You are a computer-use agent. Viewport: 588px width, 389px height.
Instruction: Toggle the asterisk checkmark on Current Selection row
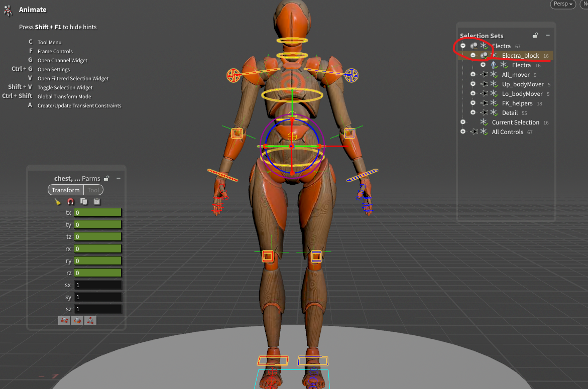[x=484, y=122]
